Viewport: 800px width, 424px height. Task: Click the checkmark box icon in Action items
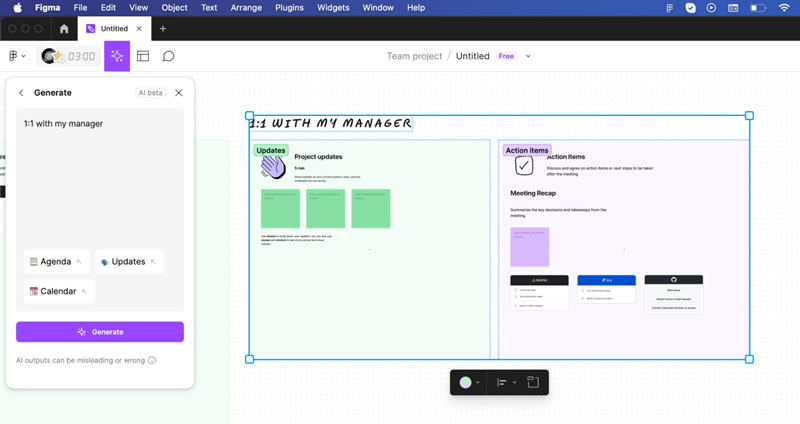pyautogui.click(x=524, y=165)
